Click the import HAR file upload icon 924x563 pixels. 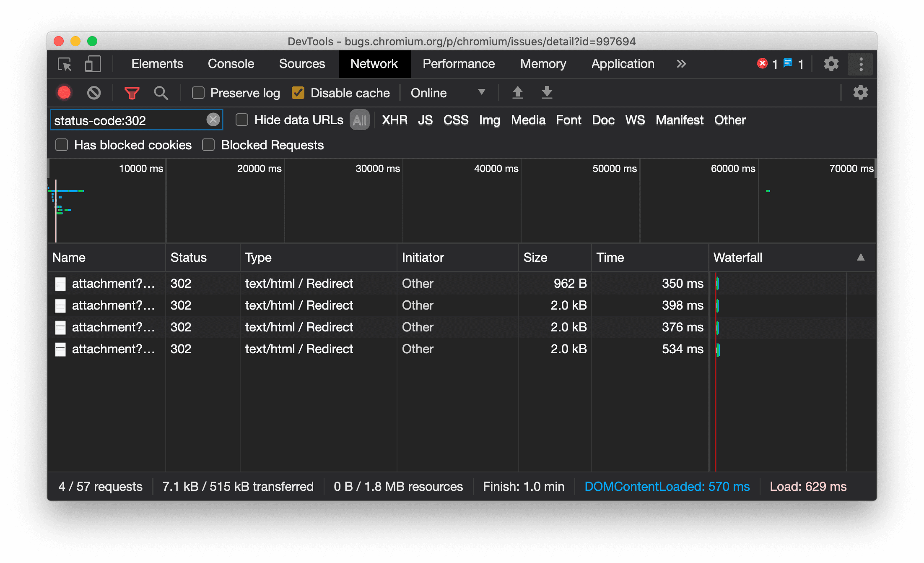(517, 93)
